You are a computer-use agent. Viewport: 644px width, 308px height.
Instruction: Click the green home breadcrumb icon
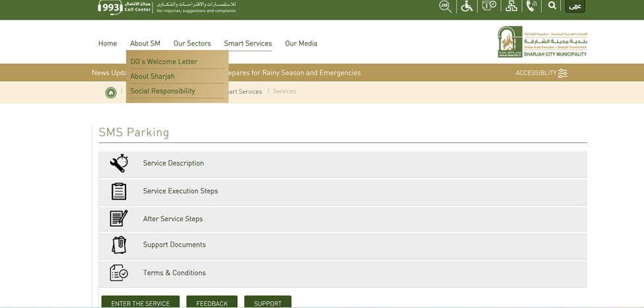coord(111,93)
